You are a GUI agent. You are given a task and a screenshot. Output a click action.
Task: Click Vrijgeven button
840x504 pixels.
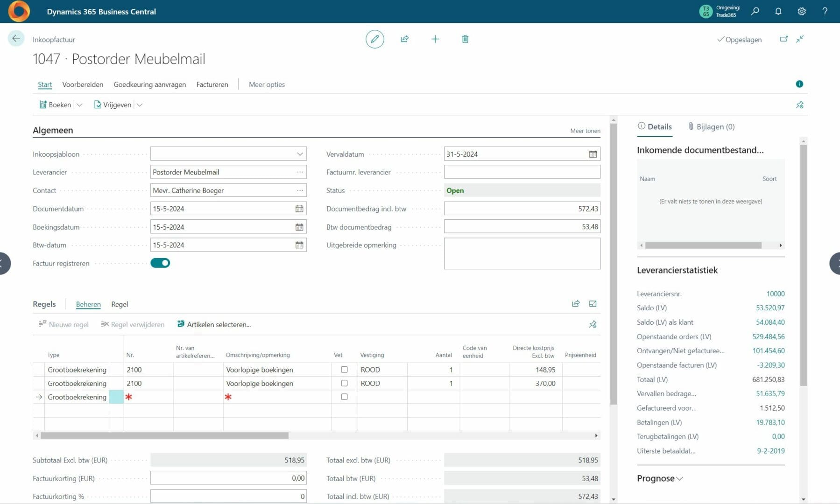[x=113, y=105]
